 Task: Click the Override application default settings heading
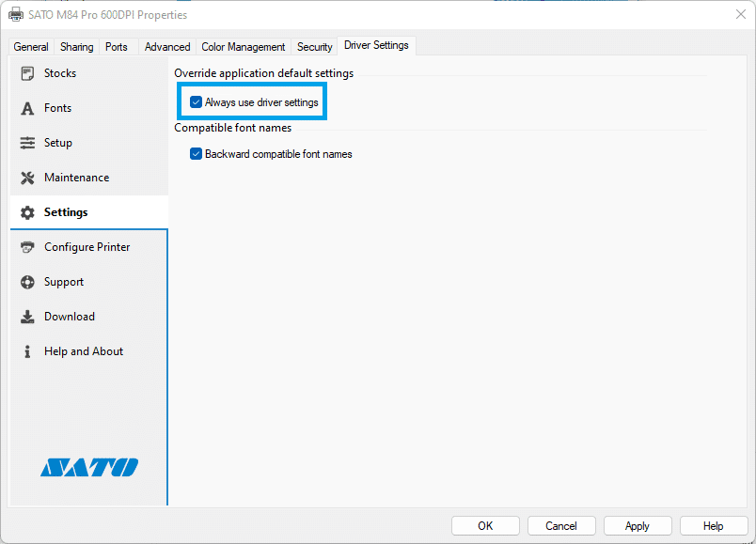click(263, 73)
